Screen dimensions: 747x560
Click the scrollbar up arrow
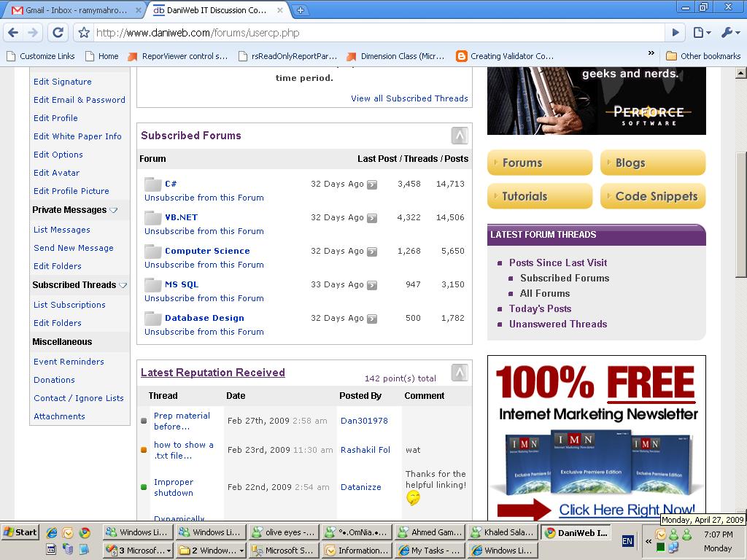(x=741, y=73)
